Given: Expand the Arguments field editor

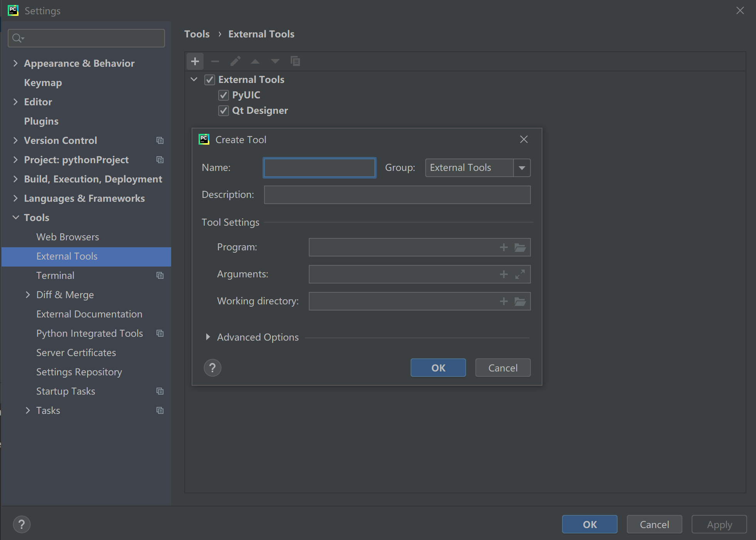Looking at the screenshot, I should [x=520, y=274].
